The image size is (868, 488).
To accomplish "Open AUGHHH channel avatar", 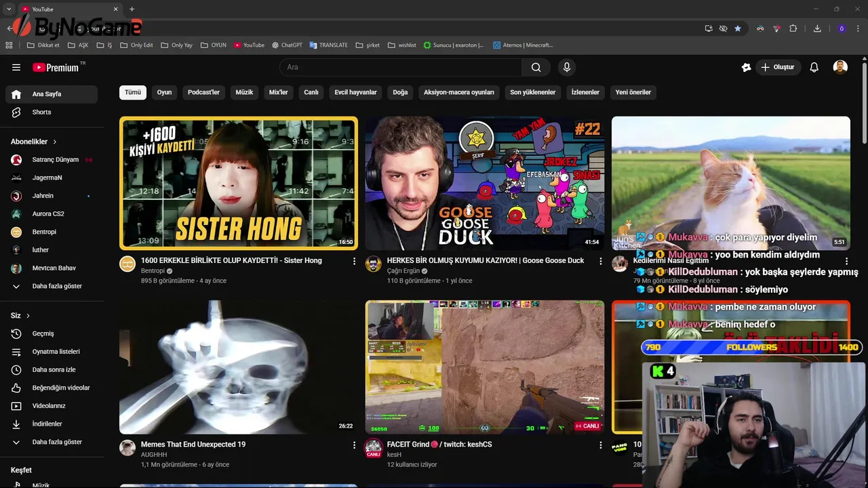I will pos(127,447).
